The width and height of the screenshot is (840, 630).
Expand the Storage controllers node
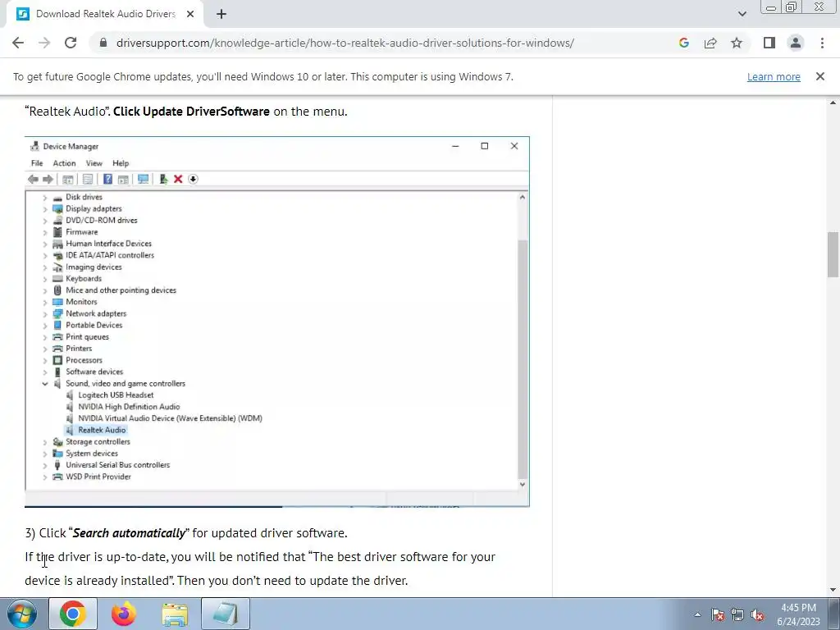click(45, 442)
